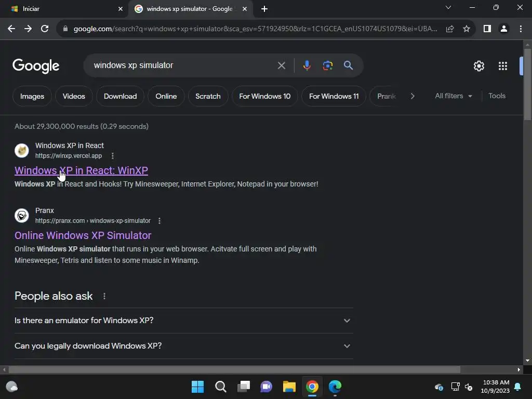The image size is (532, 399).
Task: Apply the For Windows 11 chip
Action: click(334, 96)
